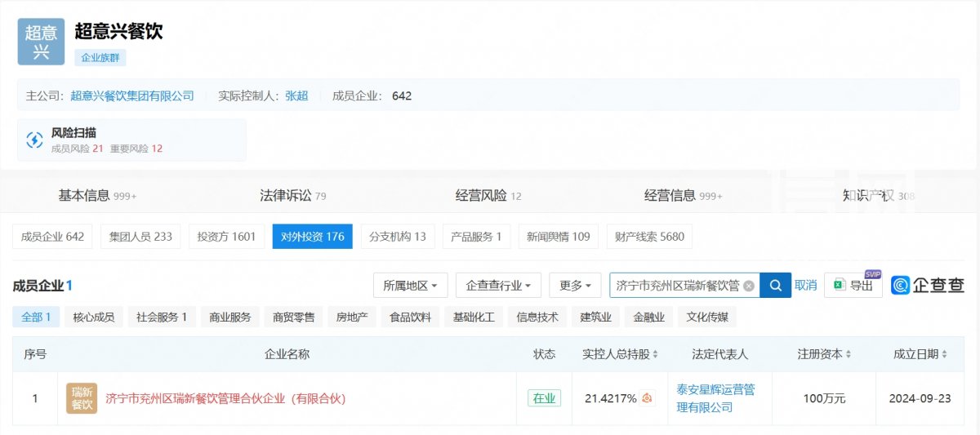Select the 新闻舆情 109 sub-tab
This screenshot has height=435, width=980.
coord(558,237)
